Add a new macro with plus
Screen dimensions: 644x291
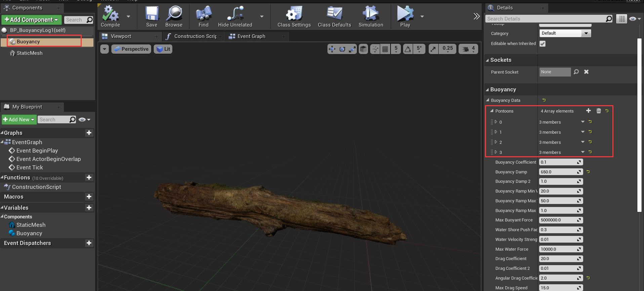point(89,197)
